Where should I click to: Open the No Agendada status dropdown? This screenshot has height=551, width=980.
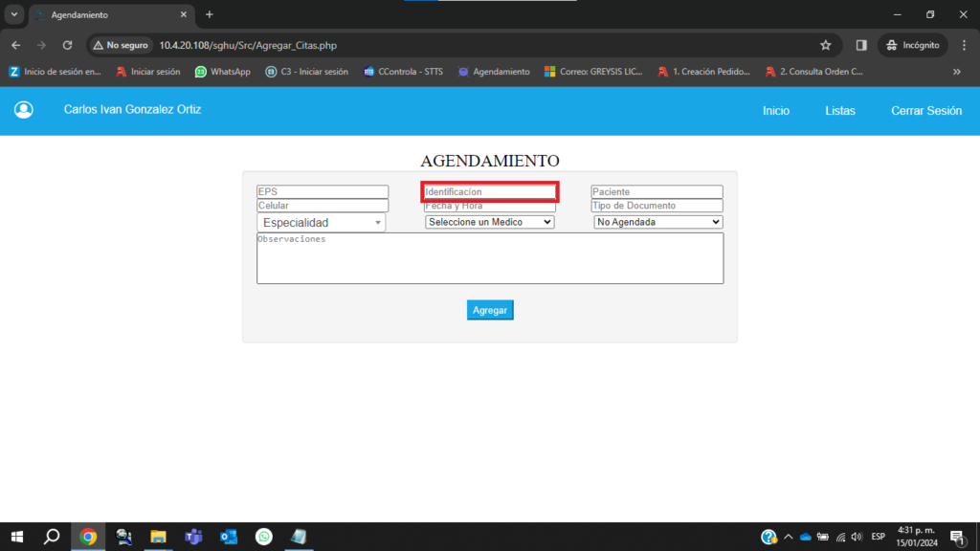coord(657,222)
